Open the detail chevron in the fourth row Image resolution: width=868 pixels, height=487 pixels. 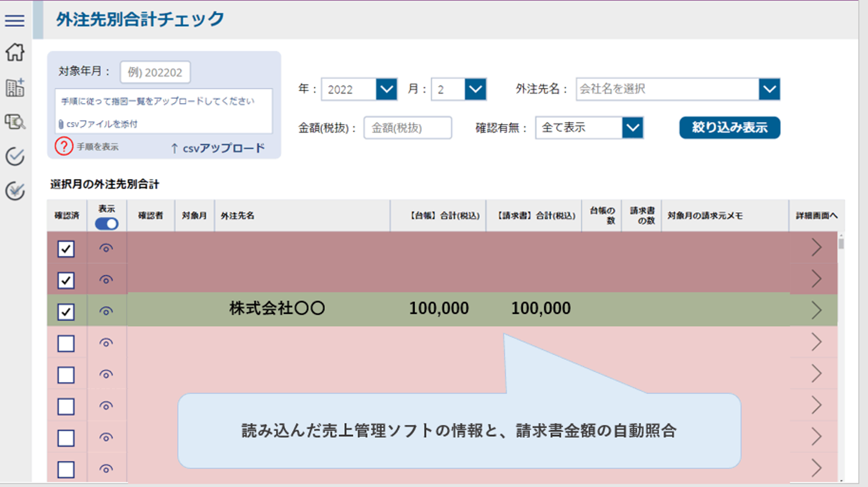(817, 342)
